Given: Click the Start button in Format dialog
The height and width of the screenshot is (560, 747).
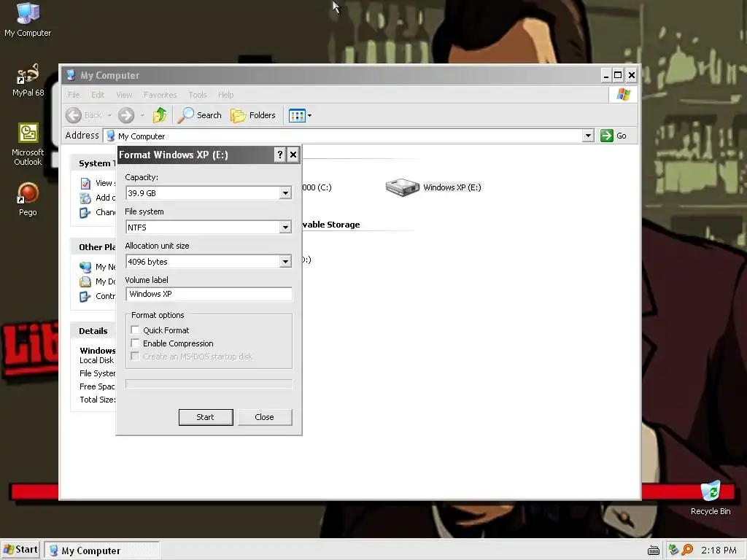Looking at the screenshot, I should tap(206, 417).
